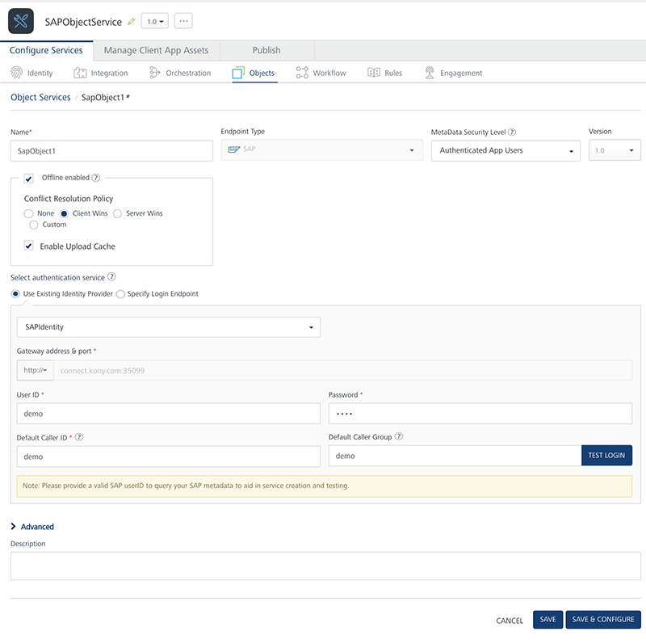Screen dimensions: 646x644
Task: Open the more options ellipsis button
Action: tap(183, 21)
